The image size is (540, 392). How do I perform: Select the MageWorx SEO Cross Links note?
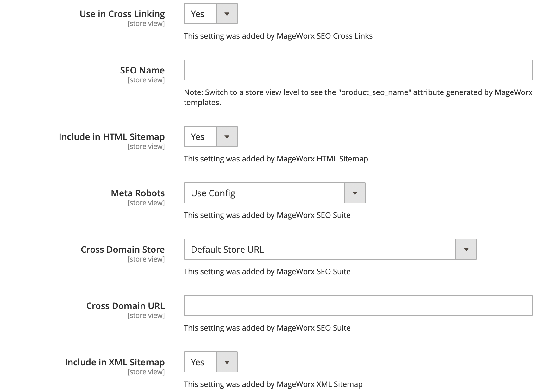tap(278, 36)
